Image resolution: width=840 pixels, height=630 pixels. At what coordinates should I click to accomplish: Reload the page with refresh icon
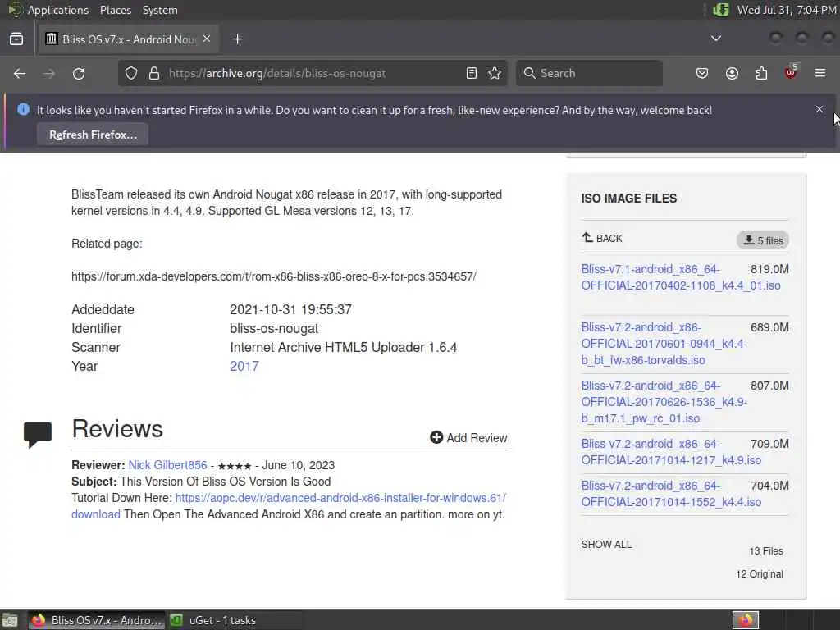tap(79, 73)
